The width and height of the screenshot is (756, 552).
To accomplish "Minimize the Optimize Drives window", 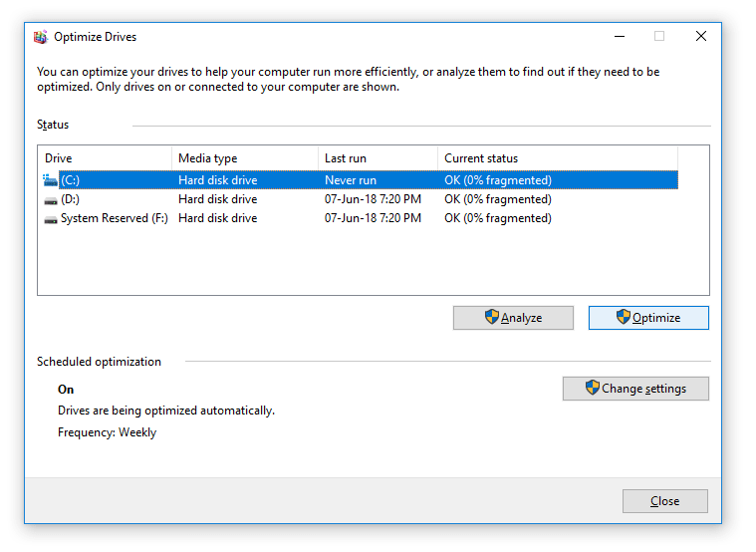I will point(620,36).
